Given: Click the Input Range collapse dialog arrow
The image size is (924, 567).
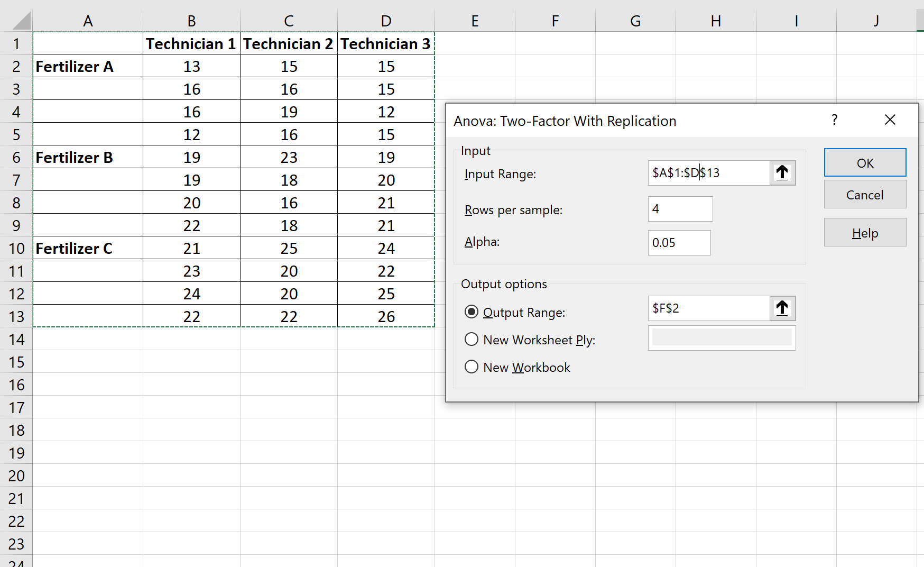Looking at the screenshot, I should tap(782, 173).
